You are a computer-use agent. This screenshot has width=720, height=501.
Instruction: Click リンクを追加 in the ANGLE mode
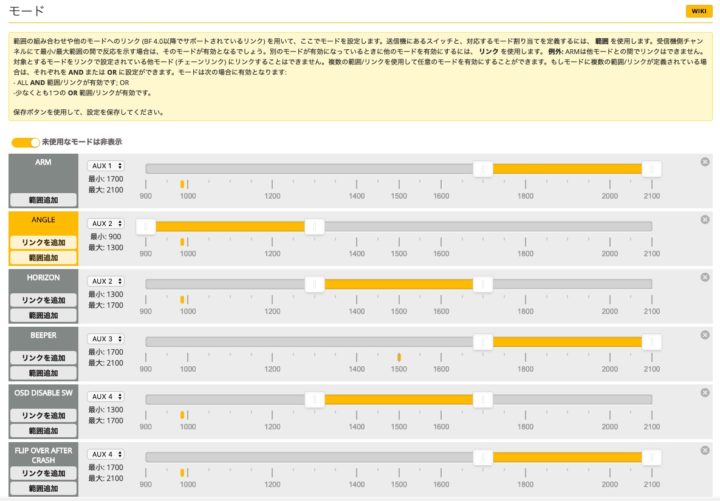[x=43, y=243]
